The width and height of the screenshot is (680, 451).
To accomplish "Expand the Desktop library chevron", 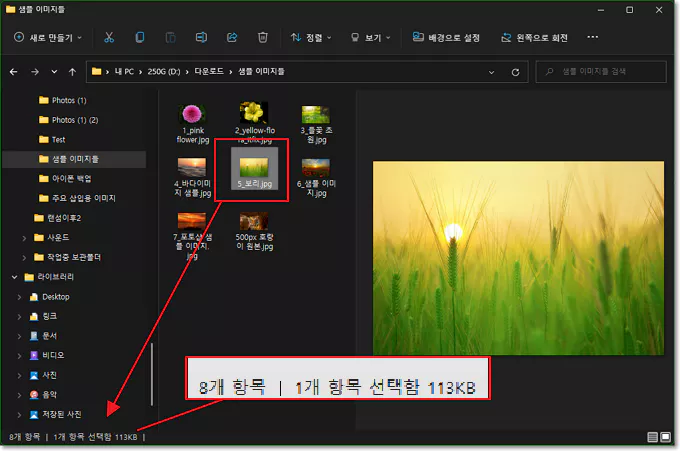I will [x=20, y=297].
